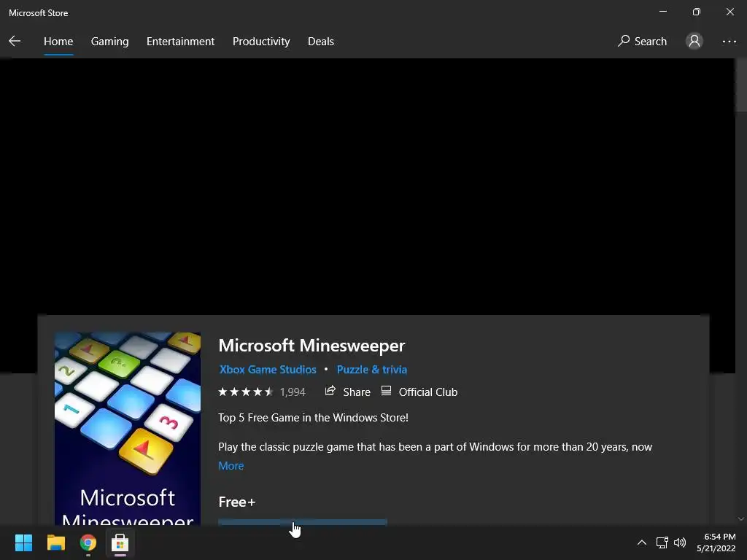
Task: Open the network status tray icon
Action: click(x=662, y=542)
